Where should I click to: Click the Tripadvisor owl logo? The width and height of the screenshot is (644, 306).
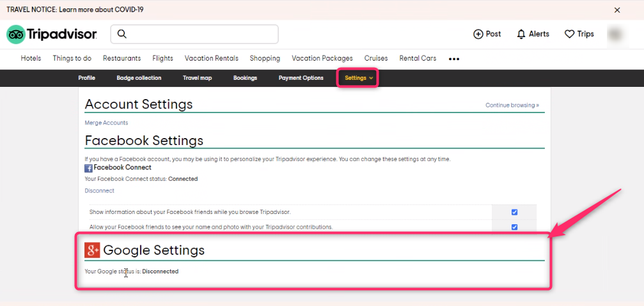pos(16,34)
